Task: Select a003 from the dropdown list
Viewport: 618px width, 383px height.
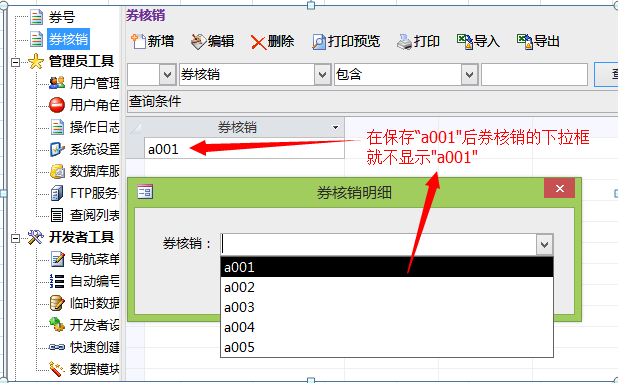Action: [387, 307]
